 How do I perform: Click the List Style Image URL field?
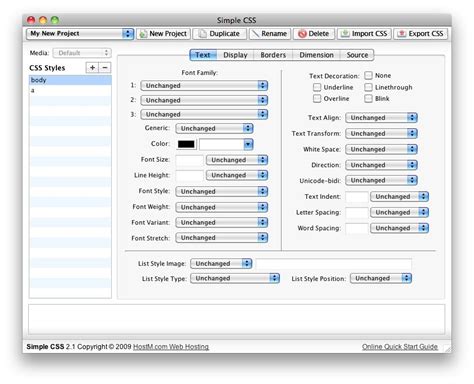pos(333,264)
